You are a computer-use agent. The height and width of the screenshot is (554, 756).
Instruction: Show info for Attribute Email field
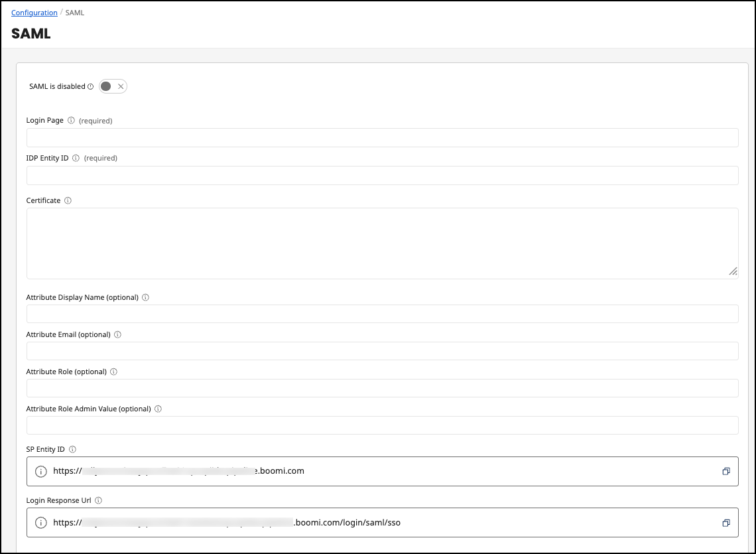pyautogui.click(x=117, y=334)
